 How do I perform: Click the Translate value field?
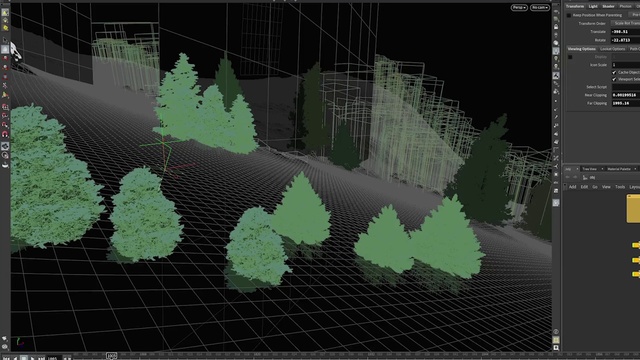tap(625, 31)
